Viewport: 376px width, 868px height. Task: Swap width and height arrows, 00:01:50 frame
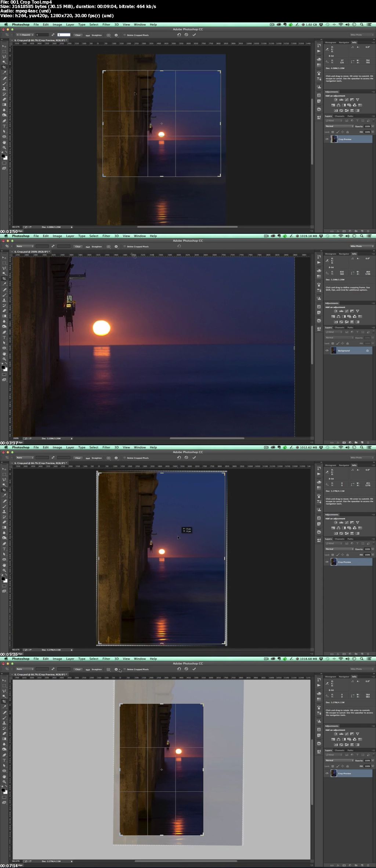53,35
